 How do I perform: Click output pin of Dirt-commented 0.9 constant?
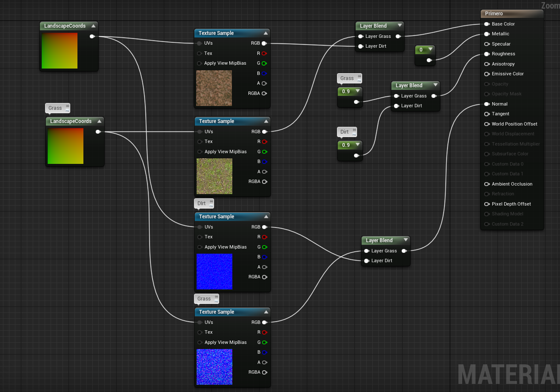click(x=357, y=155)
